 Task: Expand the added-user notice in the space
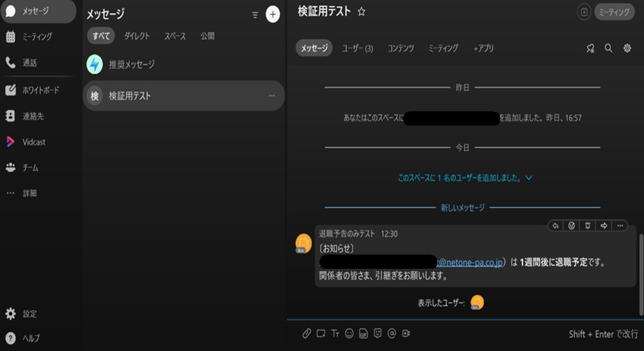coord(465,178)
